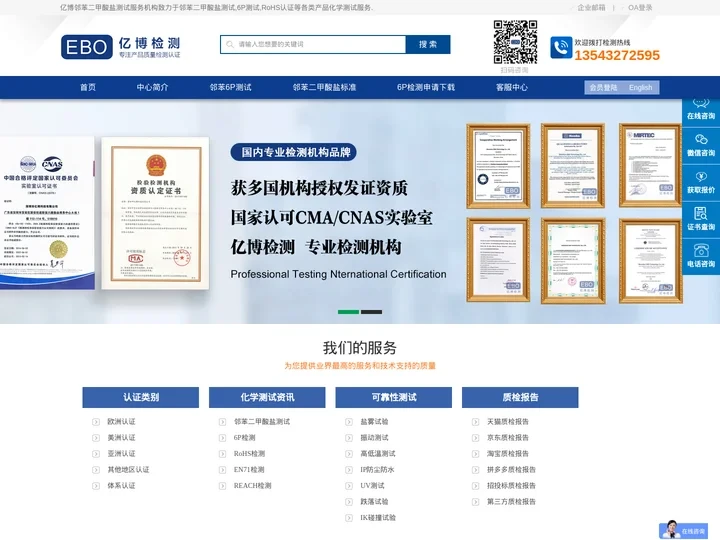This screenshot has width=720, height=540.
Task: Open UV测试 link
Action: point(372,486)
